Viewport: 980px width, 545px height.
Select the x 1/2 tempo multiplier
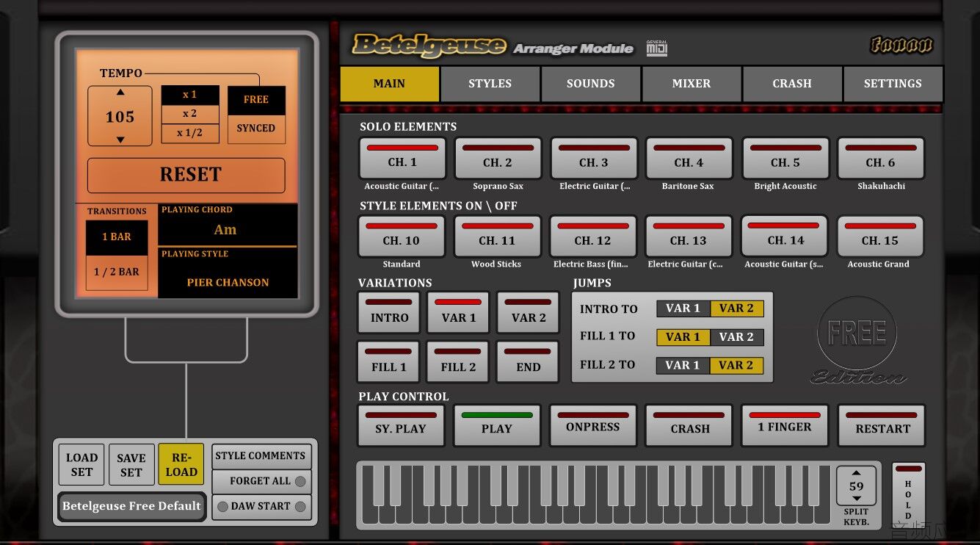[190, 133]
